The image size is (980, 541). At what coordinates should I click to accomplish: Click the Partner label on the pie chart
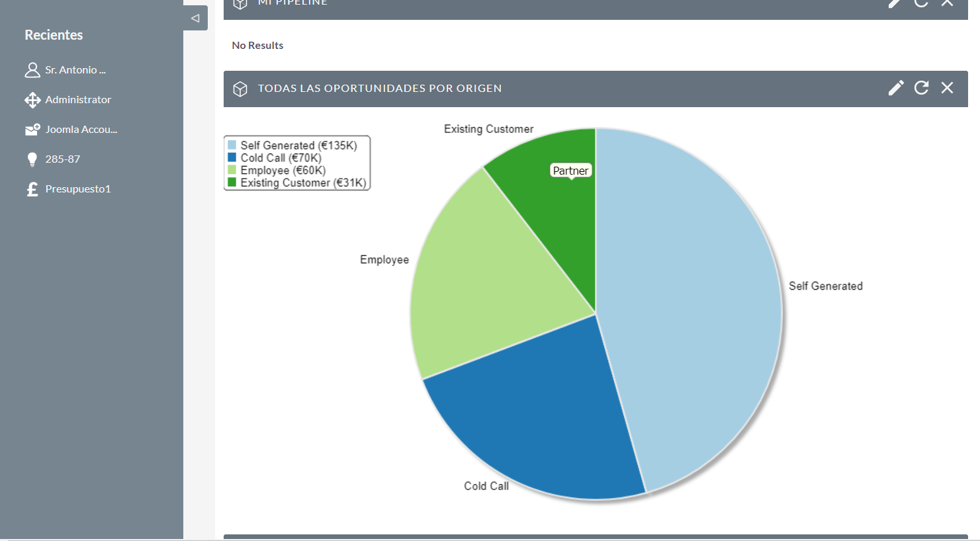[x=570, y=170]
